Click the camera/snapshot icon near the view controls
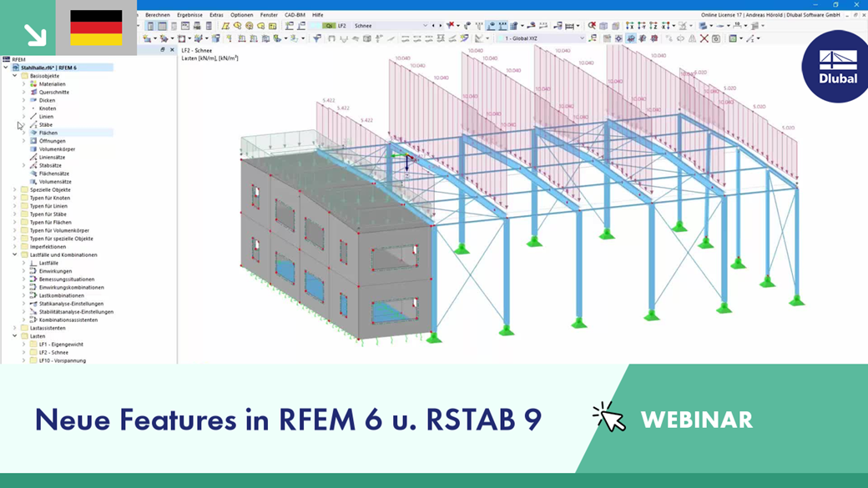This screenshot has height=488, width=868. click(716, 38)
